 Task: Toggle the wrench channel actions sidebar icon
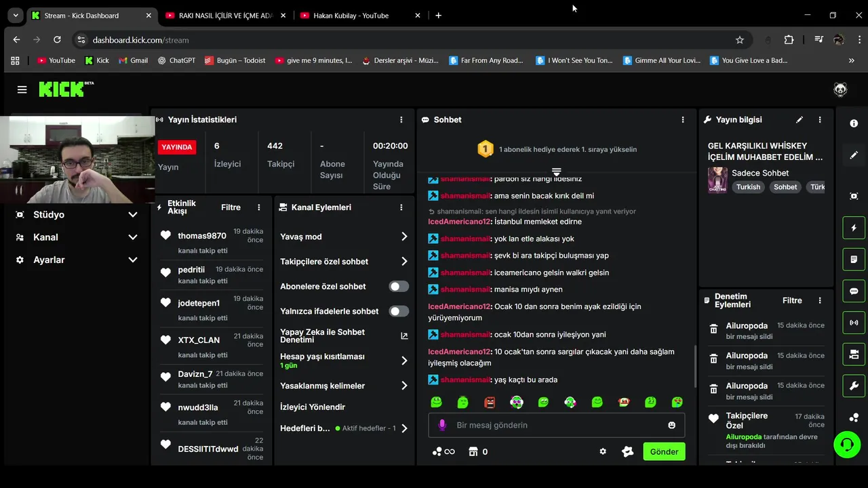pyautogui.click(x=854, y=386)
